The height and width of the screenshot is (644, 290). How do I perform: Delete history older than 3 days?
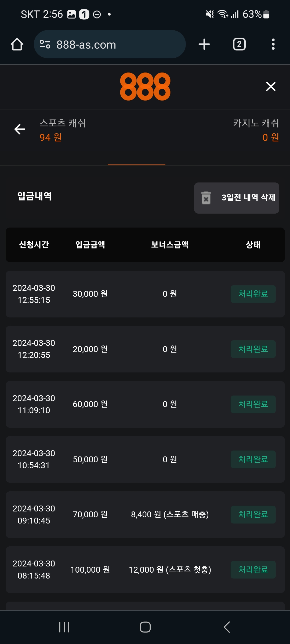tap(248, 198)
